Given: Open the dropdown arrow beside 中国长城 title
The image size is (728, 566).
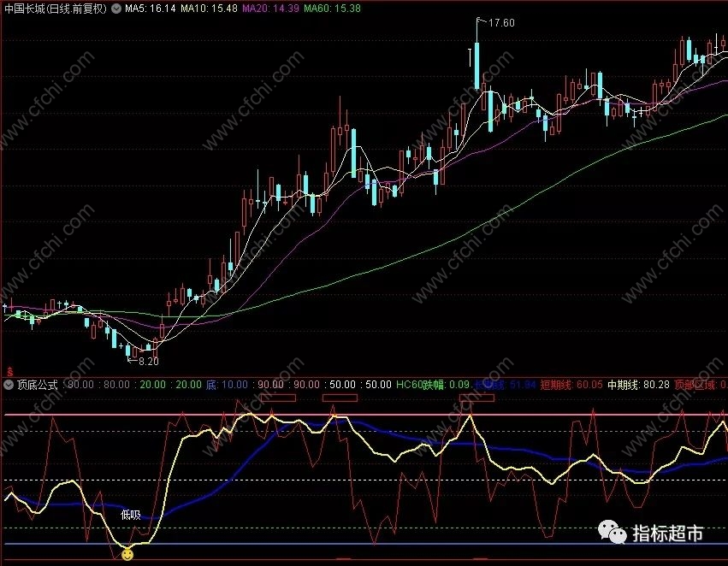Looking at the screenshot, I should (x=115, y=9).
